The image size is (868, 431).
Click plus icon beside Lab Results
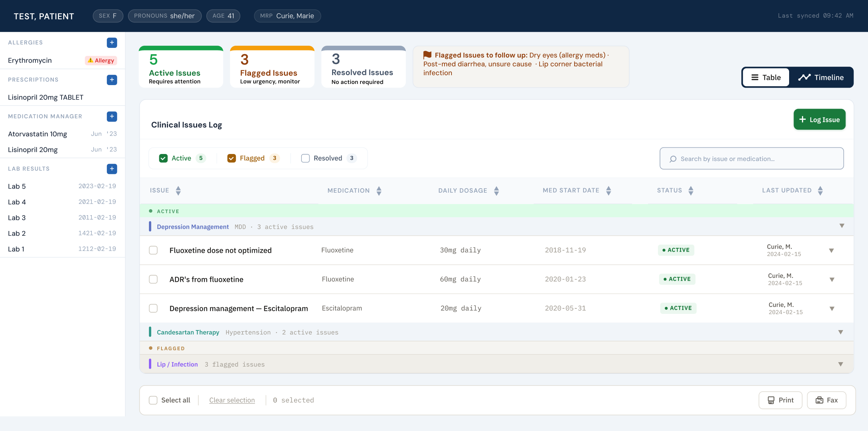click(112, 169)
